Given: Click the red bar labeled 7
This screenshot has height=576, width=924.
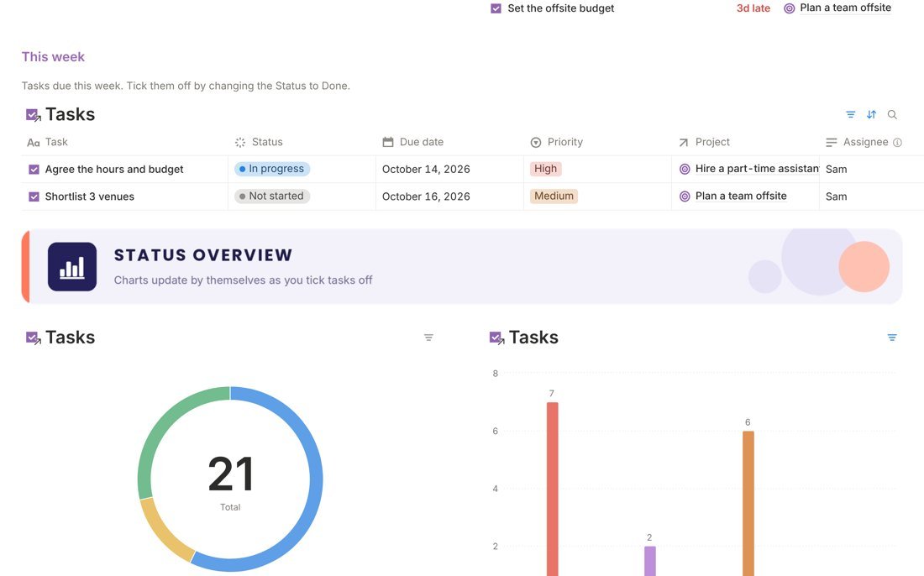Looking at the screenshot, I should (552, 489).
